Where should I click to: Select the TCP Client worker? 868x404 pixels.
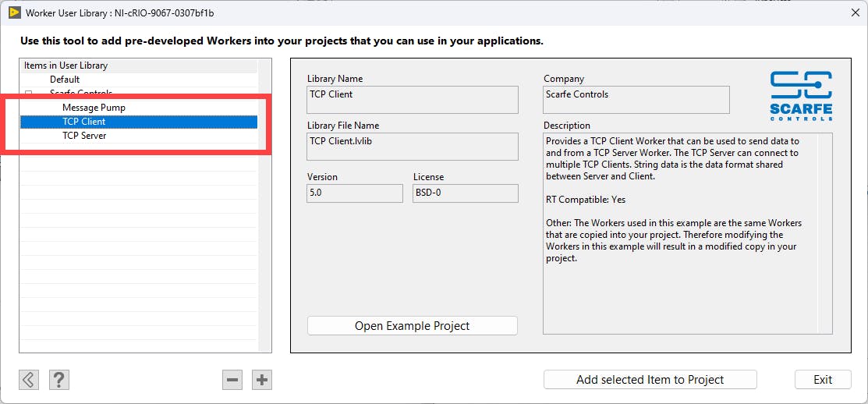(x=139, y=122)
